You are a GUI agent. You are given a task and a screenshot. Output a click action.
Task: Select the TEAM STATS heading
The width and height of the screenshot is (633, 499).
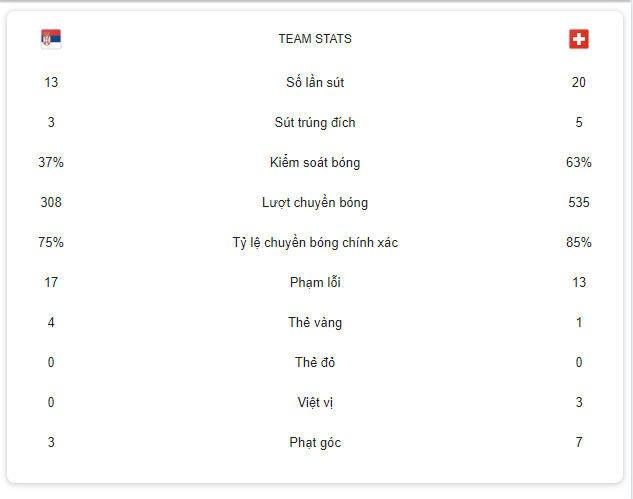tap(315, 39)
